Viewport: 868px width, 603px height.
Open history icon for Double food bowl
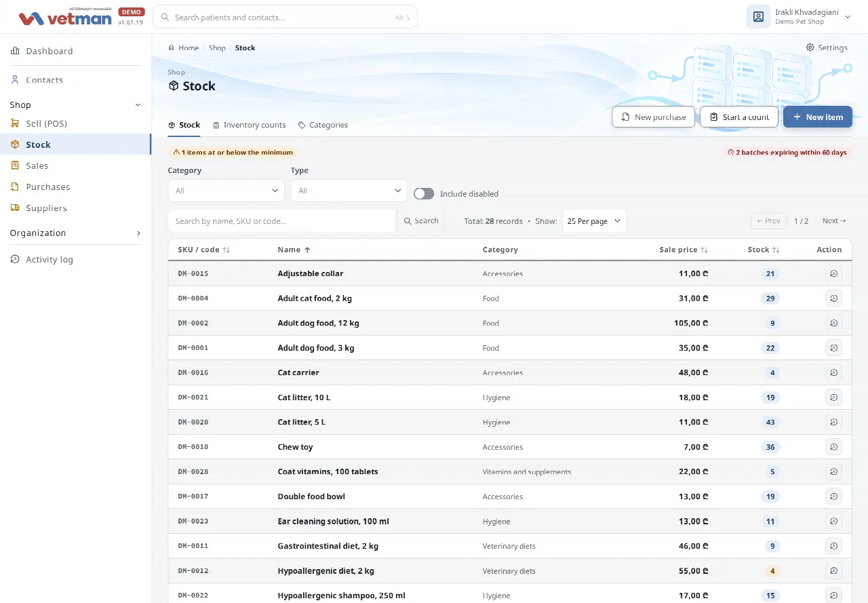point(833,497)
